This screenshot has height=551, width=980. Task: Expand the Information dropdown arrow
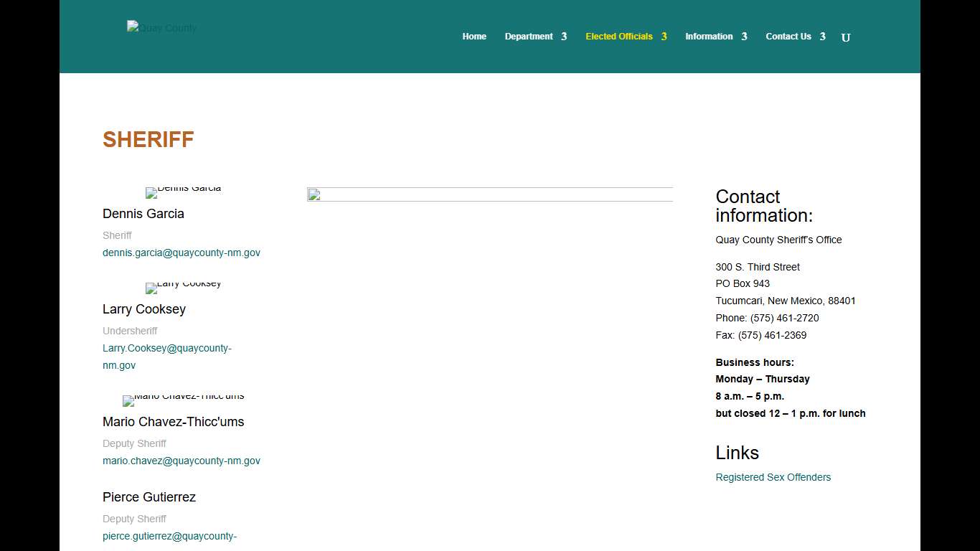(744, 37)
